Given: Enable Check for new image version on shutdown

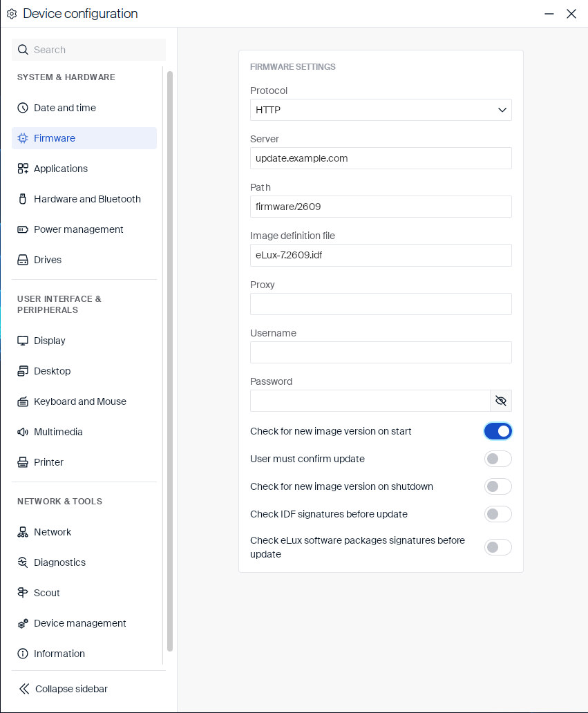Looking at the screenshot, I should tap(498, 486).
